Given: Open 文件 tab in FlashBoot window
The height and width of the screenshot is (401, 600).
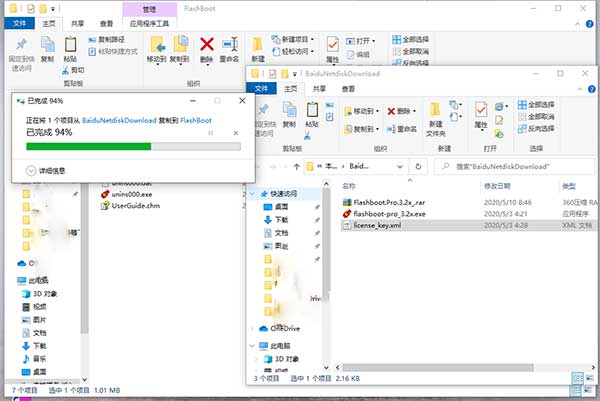Looking at the screenshot, I should click(20, 23).
